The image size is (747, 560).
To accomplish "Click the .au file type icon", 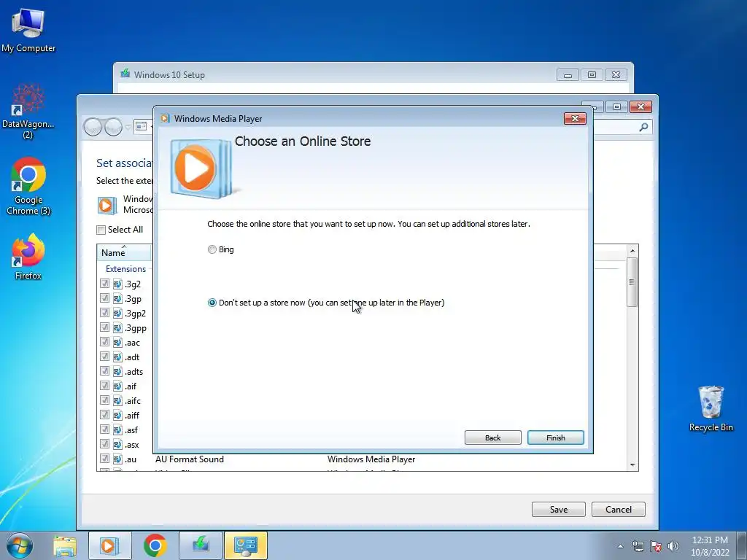I will (x=117, y=459).
